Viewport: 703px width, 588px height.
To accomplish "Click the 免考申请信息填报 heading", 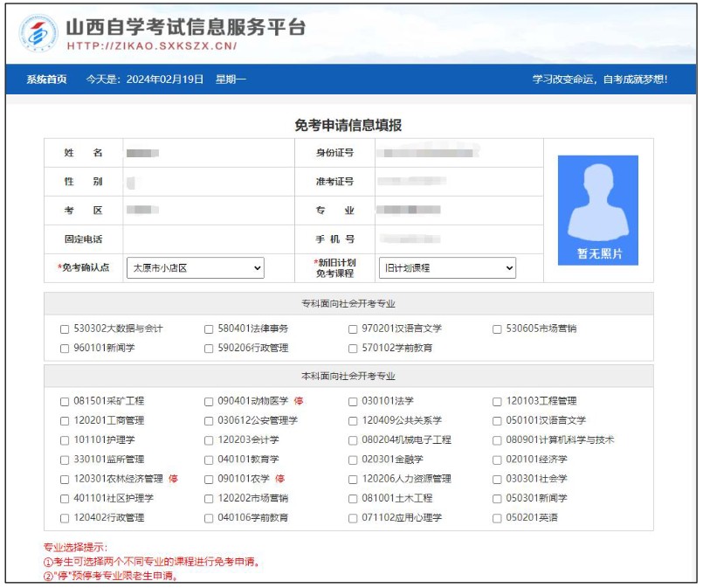I will (x=348, y=125).
